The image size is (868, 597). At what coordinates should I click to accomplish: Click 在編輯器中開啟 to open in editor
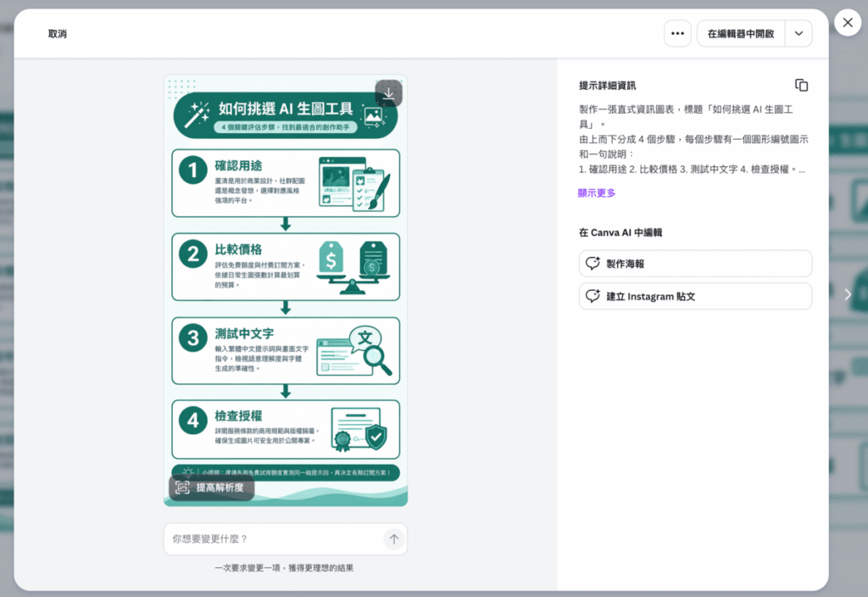click(x=741, y=34)
